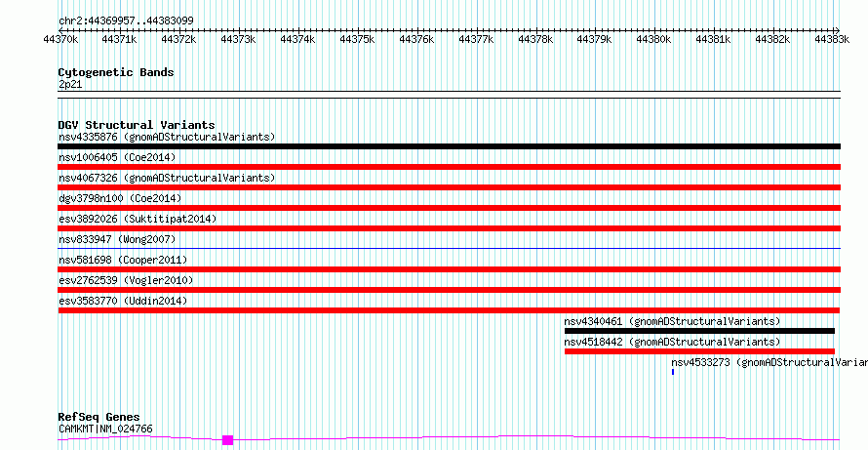Click ruler tick label 44371k
This screenshot has width=868, height=450.
pyautogui.click(x=120, y=39)
